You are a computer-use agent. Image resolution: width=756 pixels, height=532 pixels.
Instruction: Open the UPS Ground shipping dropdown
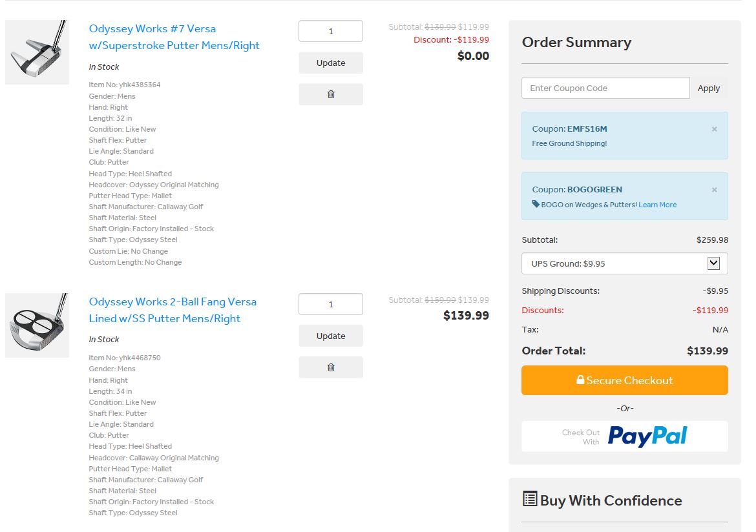[624, 263]
